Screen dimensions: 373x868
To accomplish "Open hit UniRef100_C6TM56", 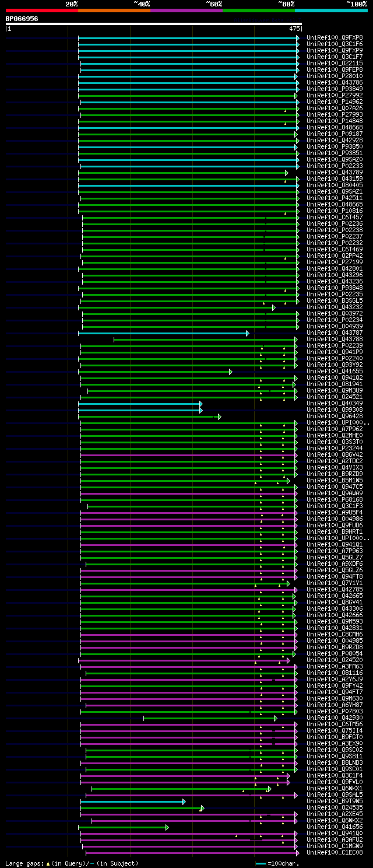I will point(335,724).
